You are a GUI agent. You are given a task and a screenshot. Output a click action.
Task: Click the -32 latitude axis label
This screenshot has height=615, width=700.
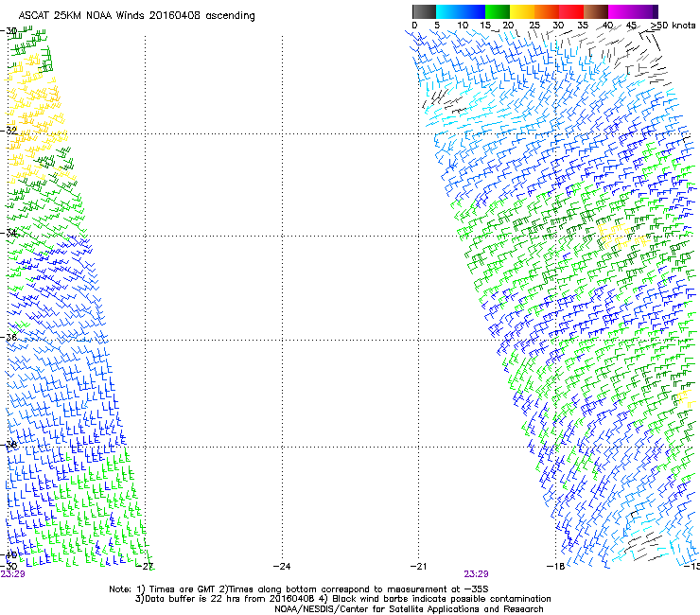[x=9, y=131]
